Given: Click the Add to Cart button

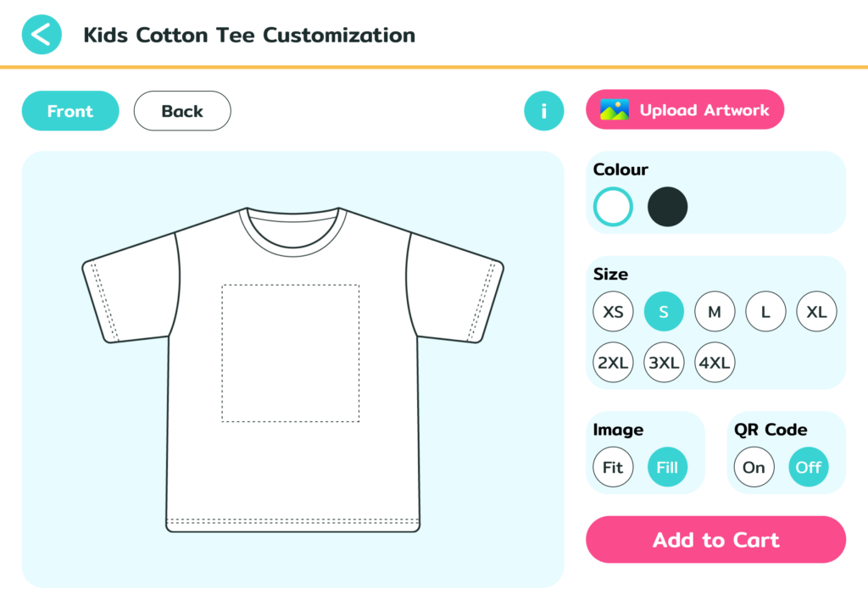Looking at the screenshot, I should coord(715,540).
